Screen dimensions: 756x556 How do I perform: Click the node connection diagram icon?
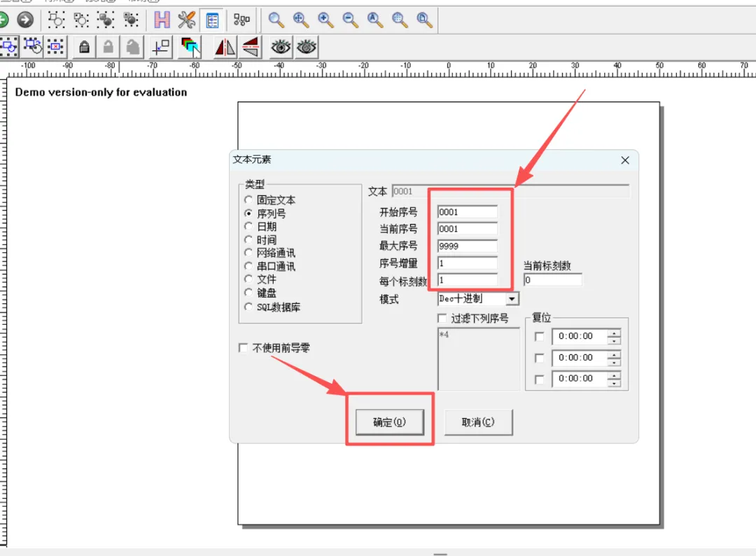241,20
